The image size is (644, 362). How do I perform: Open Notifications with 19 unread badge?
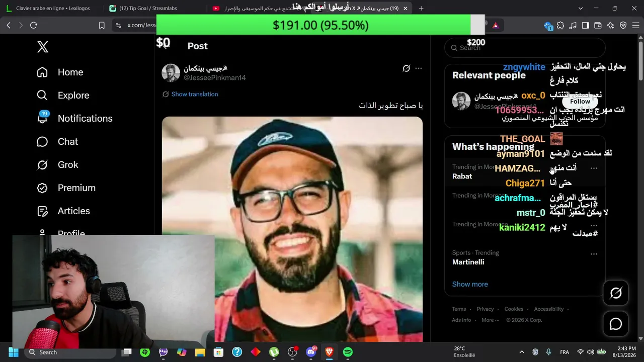tap(74, 119)
